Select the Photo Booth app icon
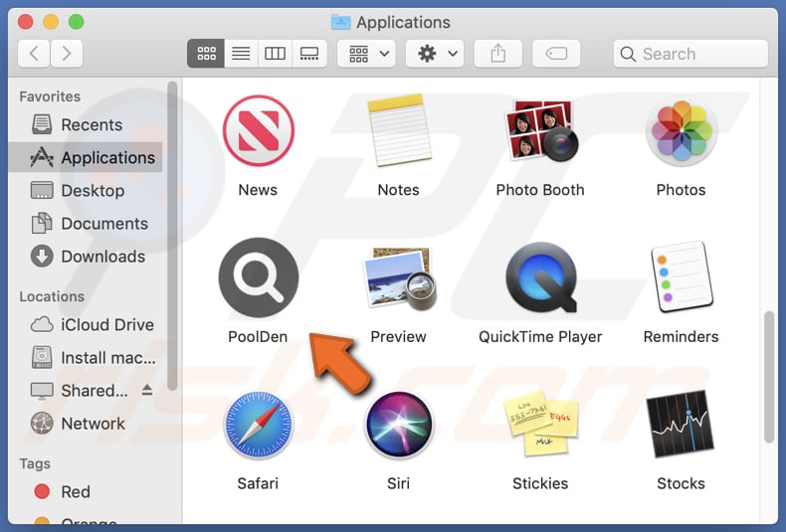 pos(540,130)
